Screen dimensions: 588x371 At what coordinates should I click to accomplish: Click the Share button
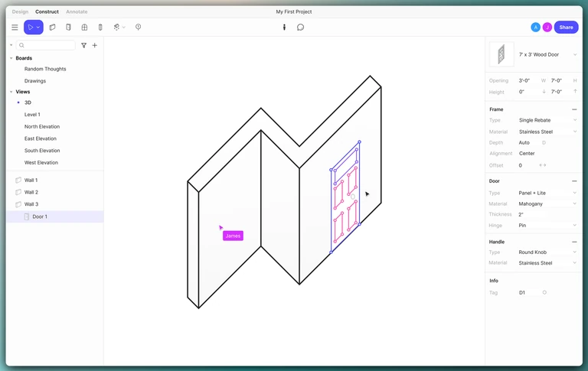(x=566, y=28)
